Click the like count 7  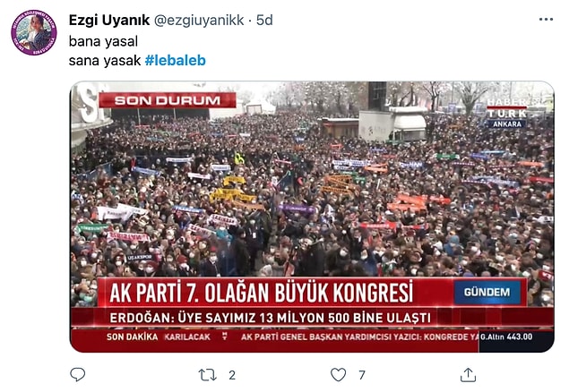coord(362,375)
